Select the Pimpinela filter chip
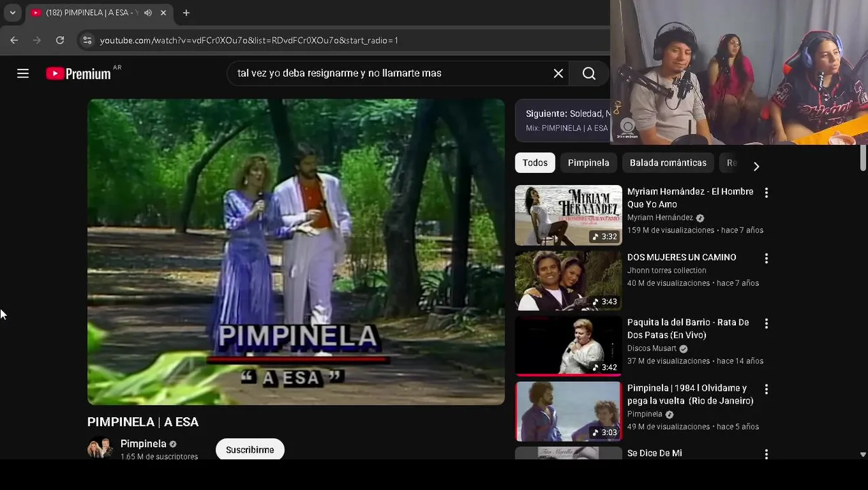868x490 pixels. (588, 163)
